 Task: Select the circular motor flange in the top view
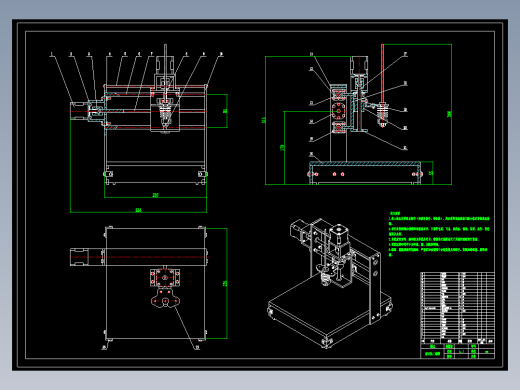point(165,277)
